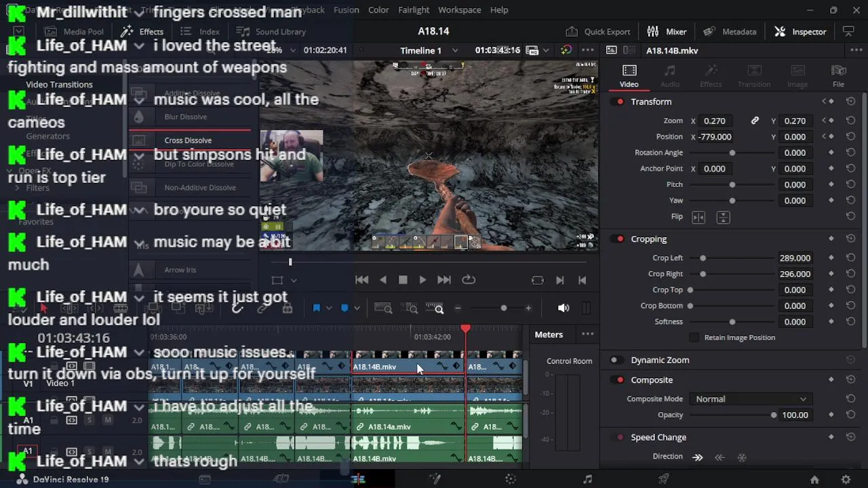Collapse the Cropping section header
The width and height of the screenshot is (868, 488).
(x=648, y=239)
